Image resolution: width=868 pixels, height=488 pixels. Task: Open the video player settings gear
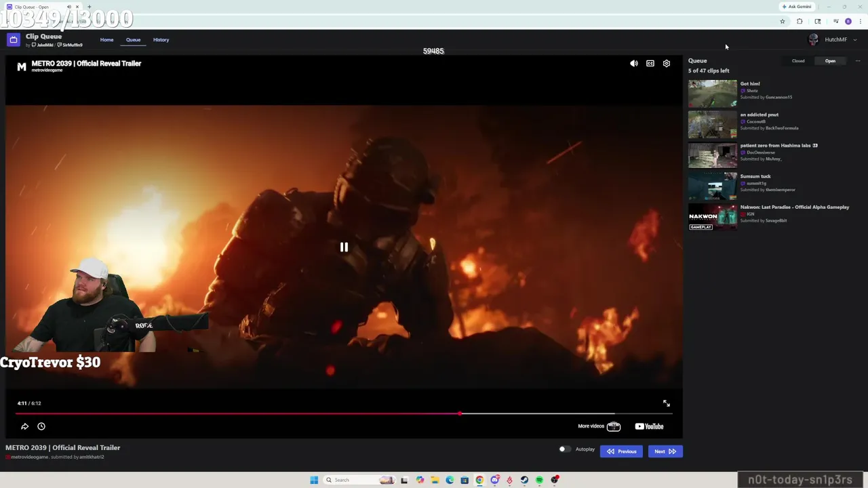click(667, 64)
